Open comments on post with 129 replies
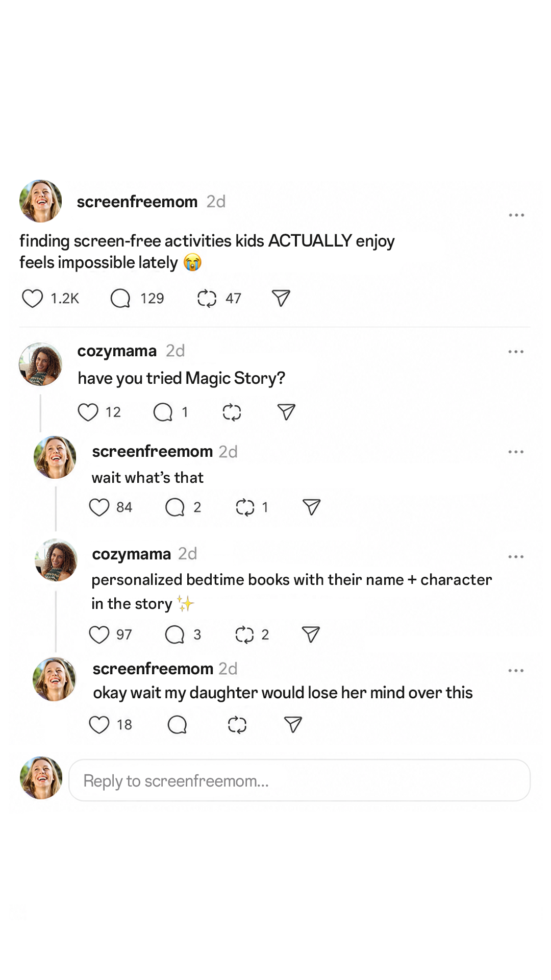 pos(120,299)
